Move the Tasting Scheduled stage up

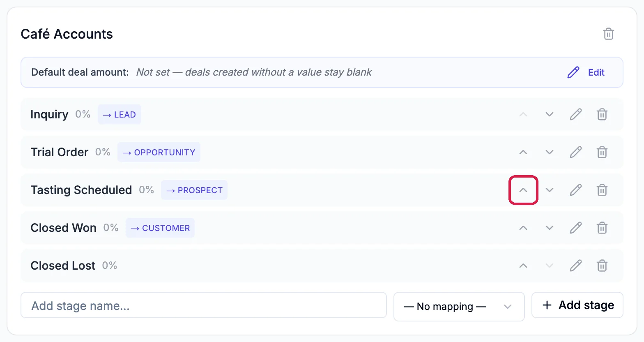523,190
